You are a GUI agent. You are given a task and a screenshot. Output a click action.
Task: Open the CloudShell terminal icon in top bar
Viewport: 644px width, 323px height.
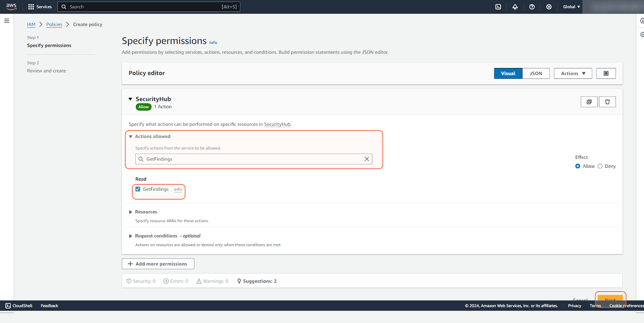click(x=498, y=7)
